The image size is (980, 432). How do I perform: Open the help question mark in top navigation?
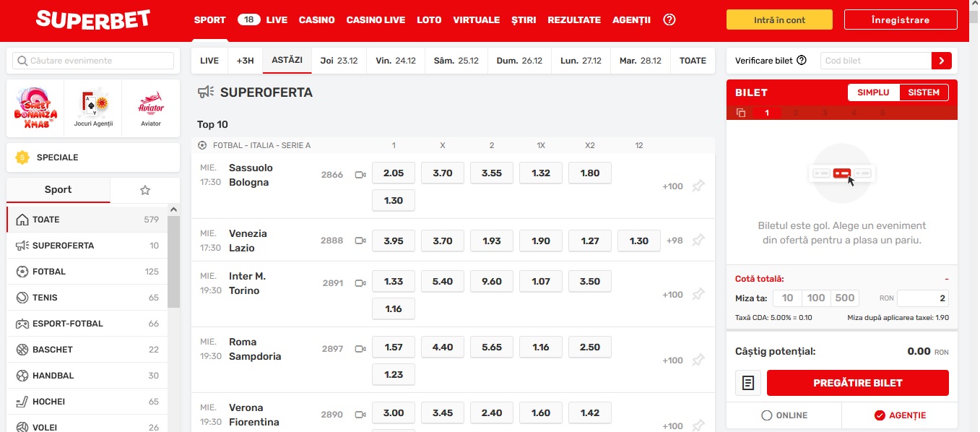click(669, 20)
